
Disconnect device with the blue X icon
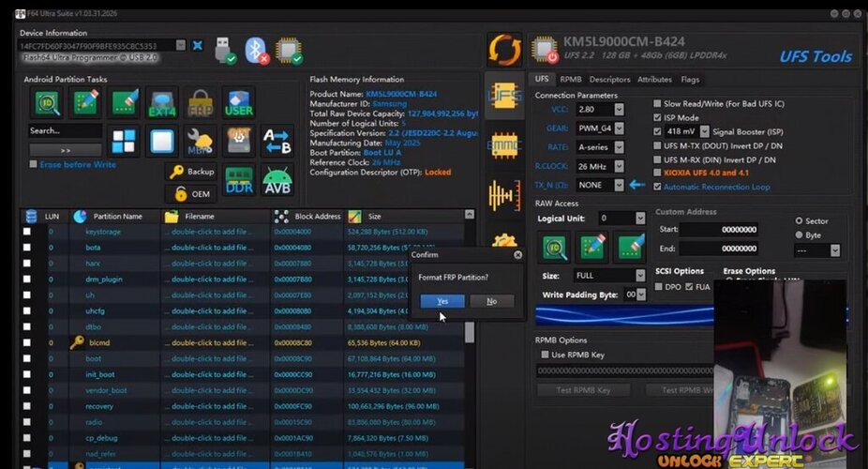(x=198, y=45)
